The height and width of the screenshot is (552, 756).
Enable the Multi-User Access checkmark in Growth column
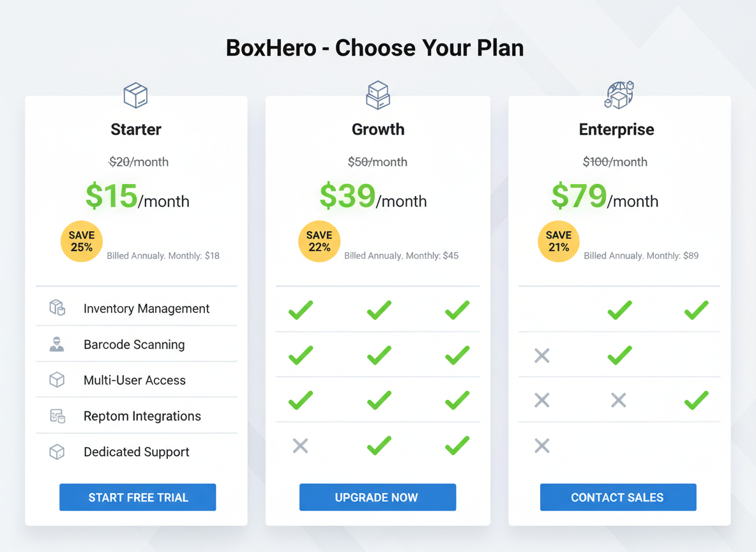pyautogui.click(x=379, y=401)
